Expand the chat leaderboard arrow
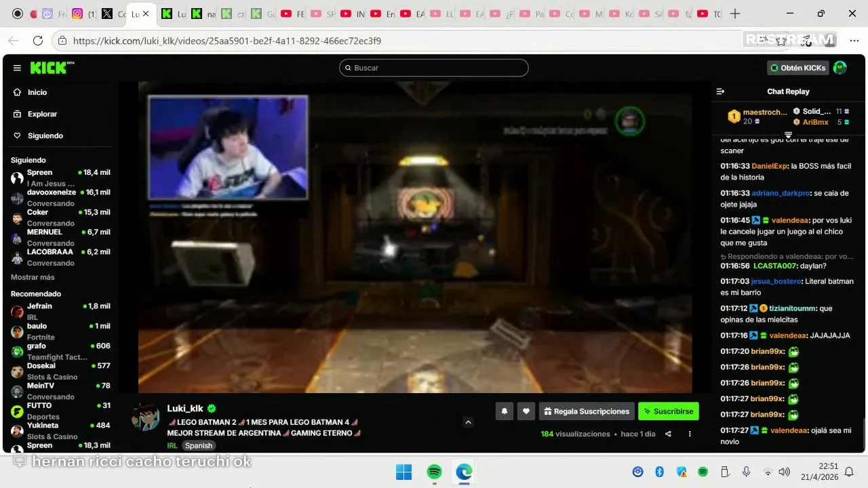Image resolution: width=868 pixels, height=488 pixels. click(789, 135)
